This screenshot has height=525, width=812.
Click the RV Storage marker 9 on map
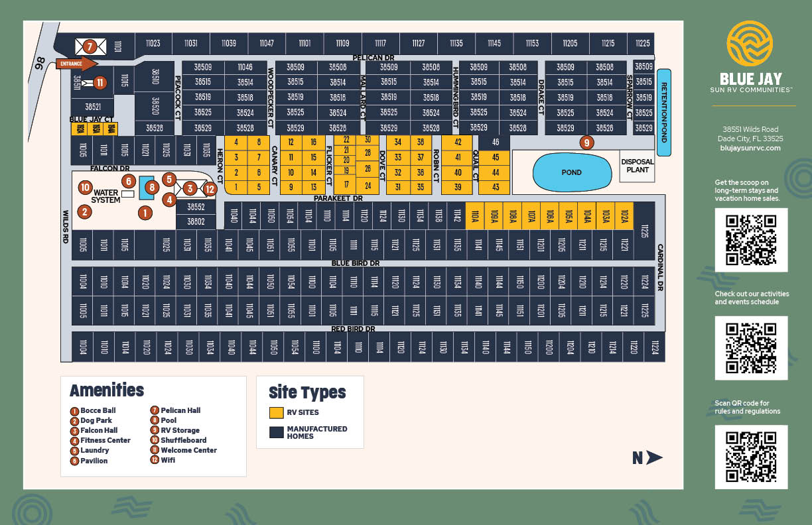(x=585, y=142)
